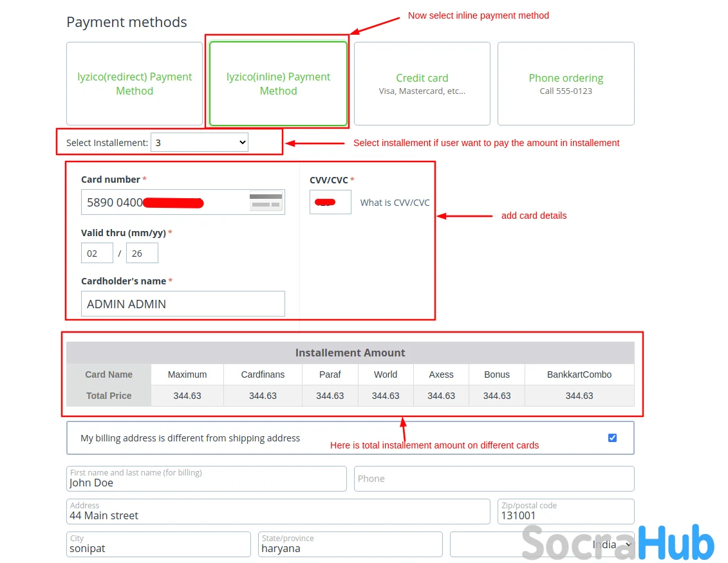Click the Card number input field
Screen dimensions: 728x563
pyautogui.click(x=183, y=202)
